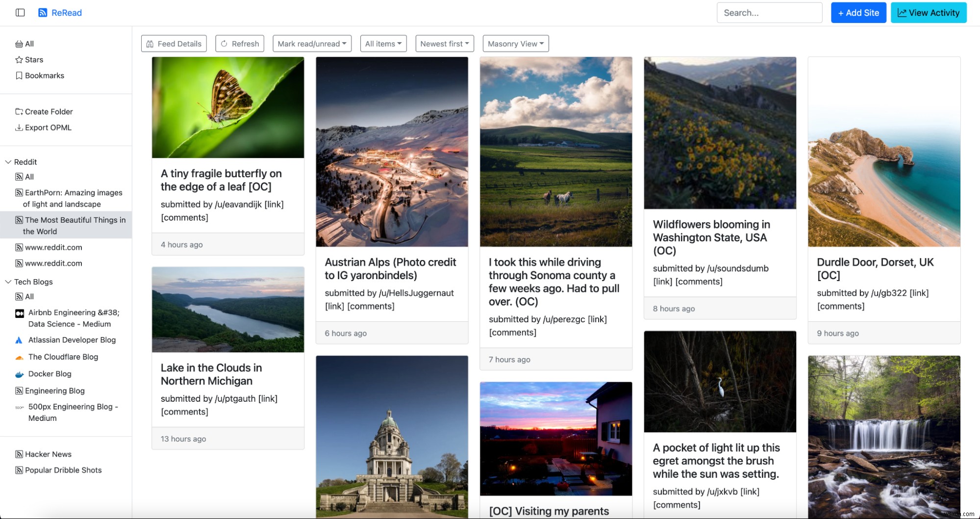Collapse the Tech Blogs folder chevron

[8, 282]
